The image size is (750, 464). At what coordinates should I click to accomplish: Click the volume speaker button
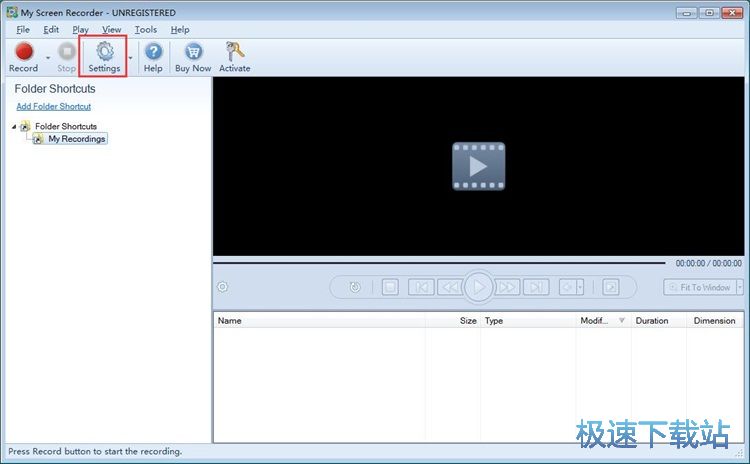pos(568,287)
